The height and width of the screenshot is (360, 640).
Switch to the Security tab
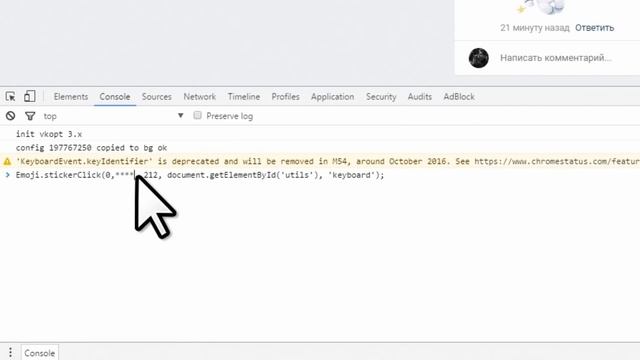coord(381,97)
